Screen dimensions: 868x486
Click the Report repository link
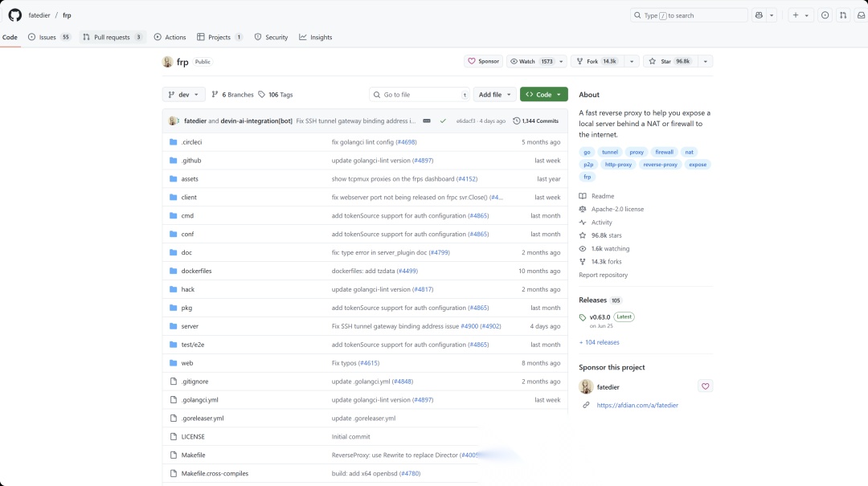[x=604, y=275]
